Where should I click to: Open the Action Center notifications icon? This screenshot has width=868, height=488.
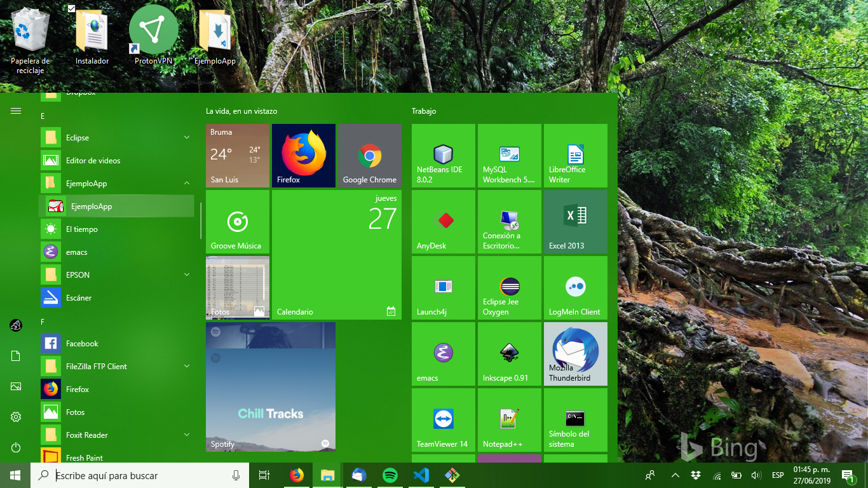[x=848, y=475]
